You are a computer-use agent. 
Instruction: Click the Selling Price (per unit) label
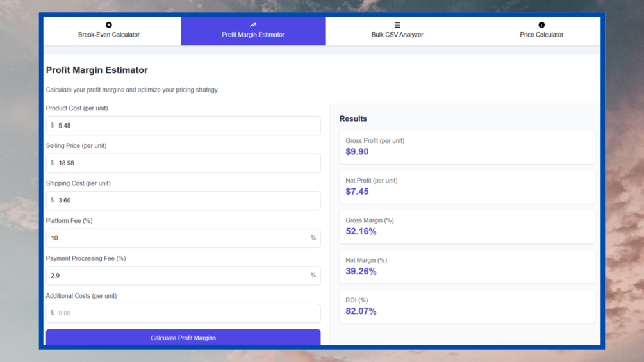tap(76, 145)
